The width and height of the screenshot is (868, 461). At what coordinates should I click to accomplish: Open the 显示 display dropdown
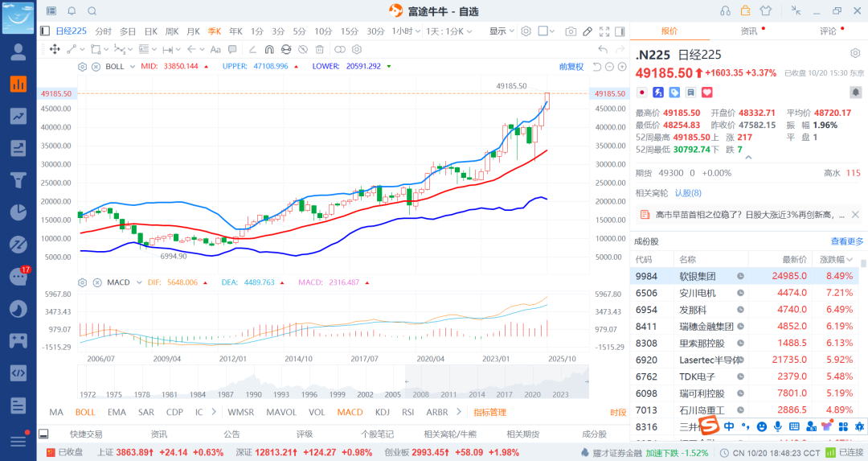pos(502,31)
